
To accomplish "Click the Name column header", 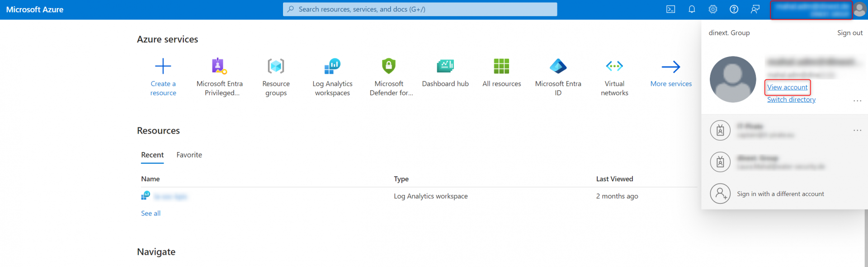I will pos(150,179).
